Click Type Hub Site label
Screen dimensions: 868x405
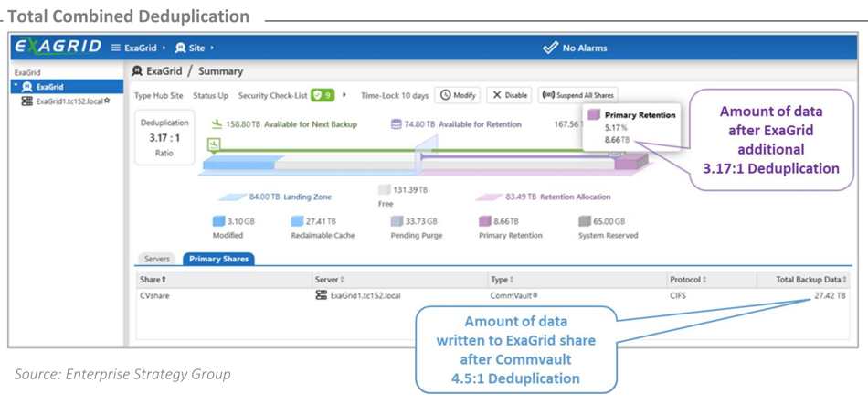(158, 95)
